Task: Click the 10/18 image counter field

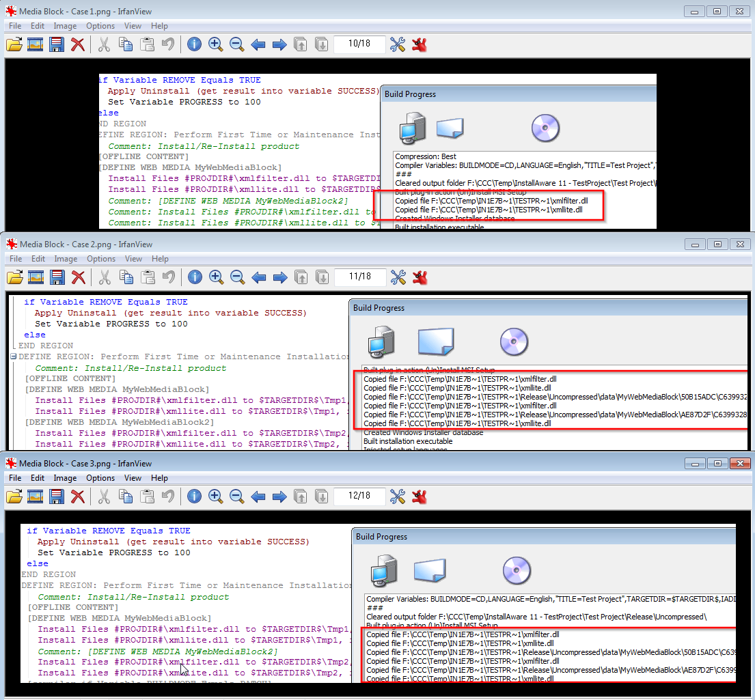Action: 359,44
